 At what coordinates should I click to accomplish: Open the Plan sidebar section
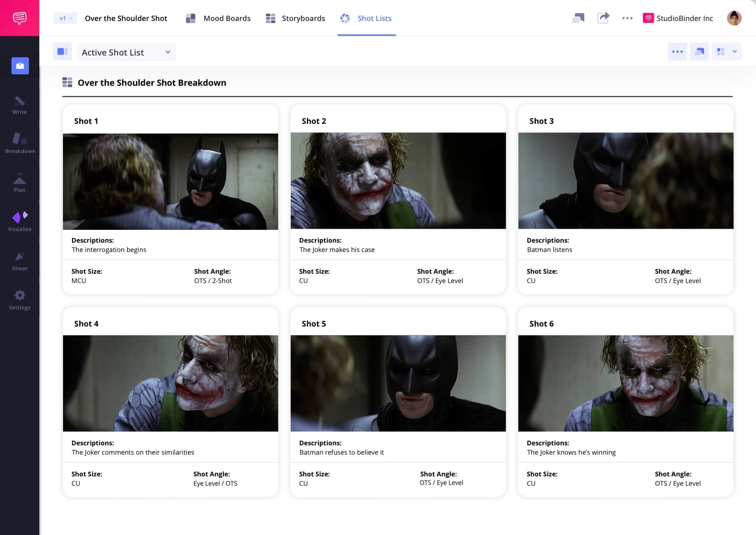19,182
